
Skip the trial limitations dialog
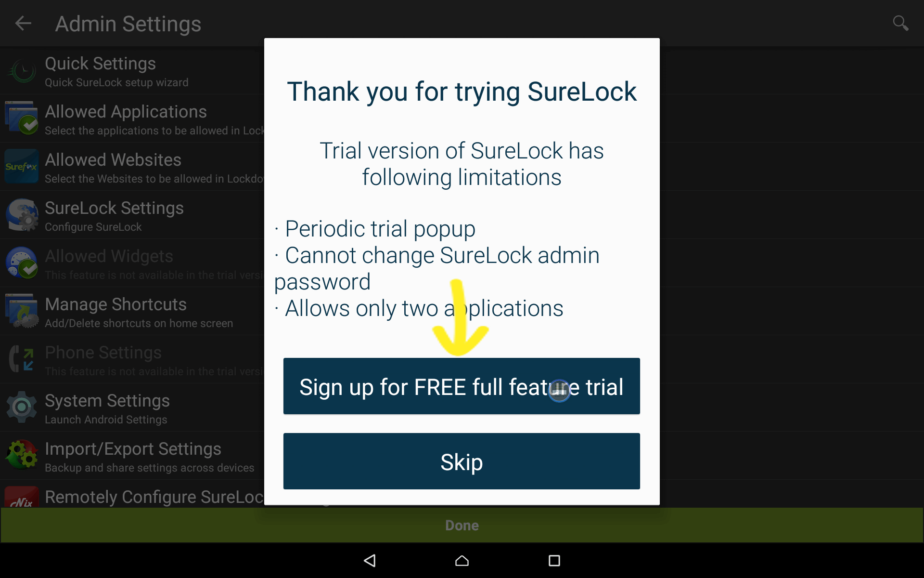pyautogui.click(x=462, y=461)
